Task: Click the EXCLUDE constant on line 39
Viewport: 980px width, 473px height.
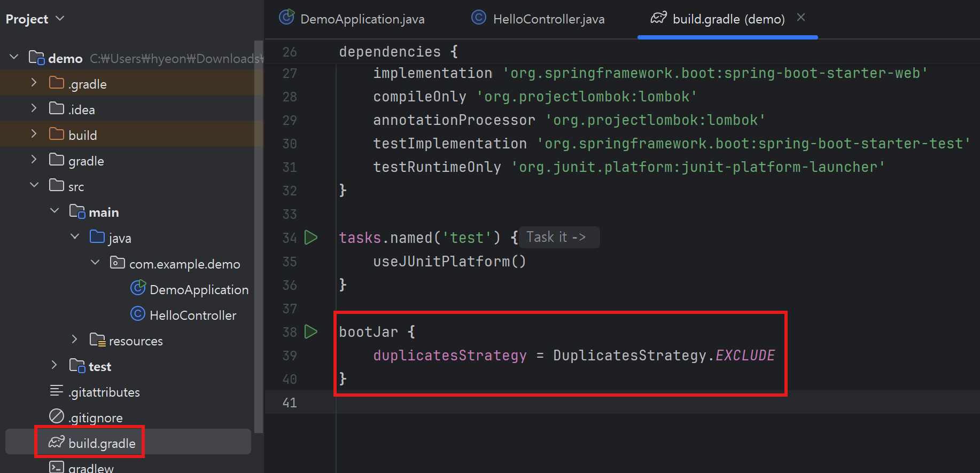Action: [745, 355]
